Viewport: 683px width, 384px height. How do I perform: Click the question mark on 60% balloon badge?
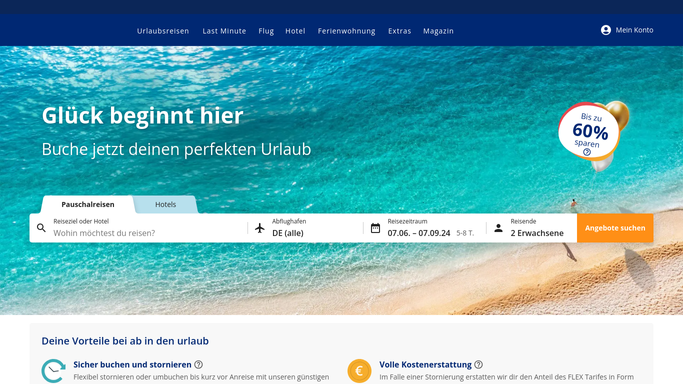(x=587, y=152)
